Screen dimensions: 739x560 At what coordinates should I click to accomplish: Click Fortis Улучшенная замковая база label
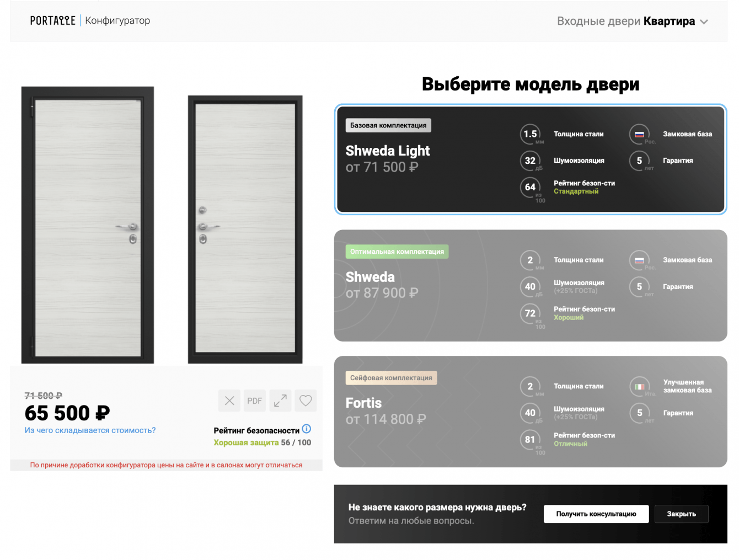point(687,386)
